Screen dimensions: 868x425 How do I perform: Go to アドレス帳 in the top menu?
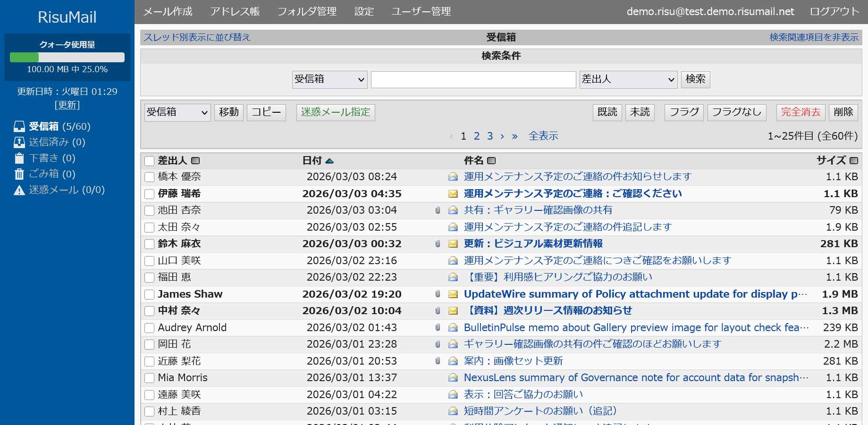[235, 12]
